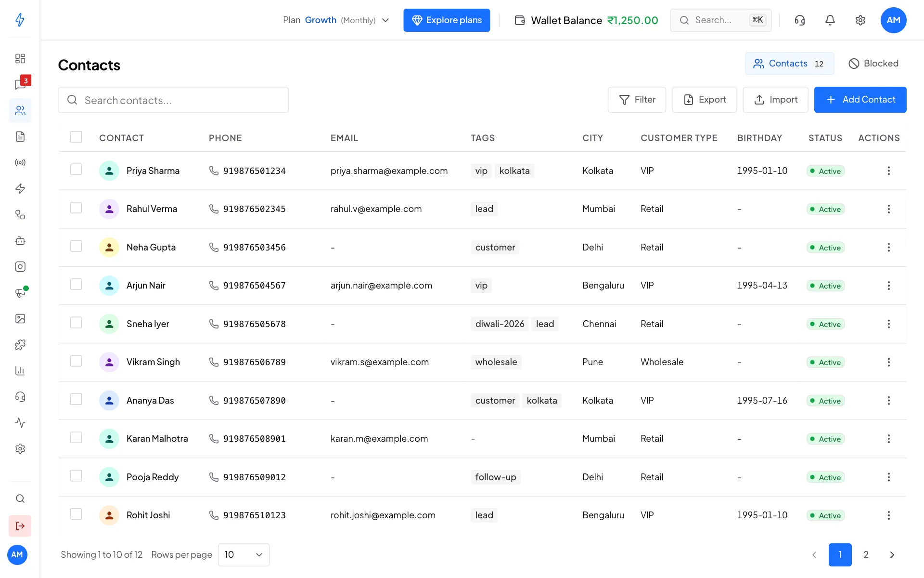This screenshot has width=924, height=578.
Task: Focus the Search contacts input field
Action: click(173, 100)
